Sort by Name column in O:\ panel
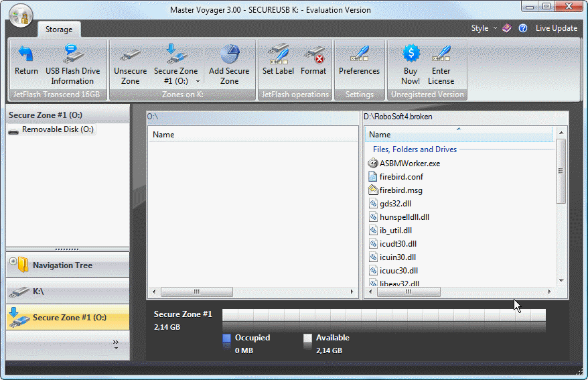Viewport: 588px width, 380px height. tap(253, 134)
